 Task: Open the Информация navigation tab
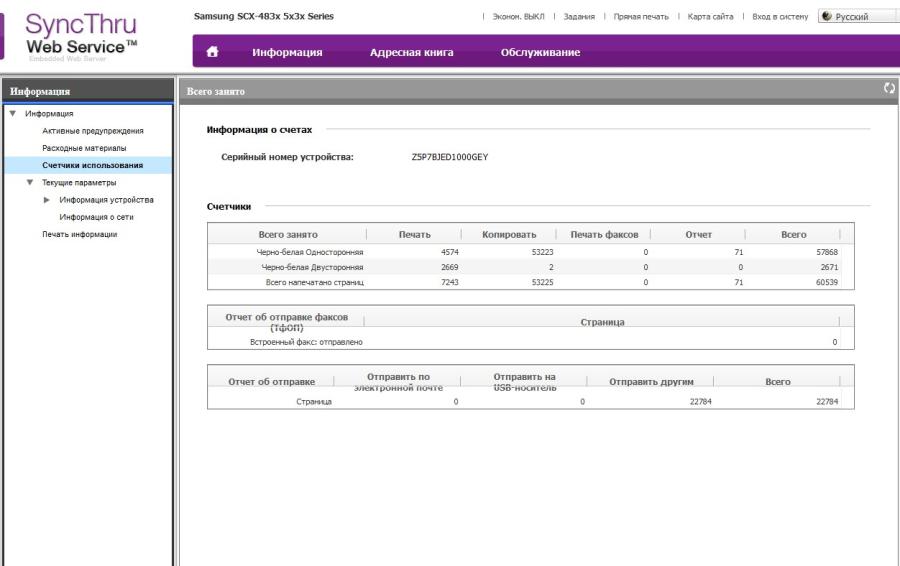tap(287, 52)
